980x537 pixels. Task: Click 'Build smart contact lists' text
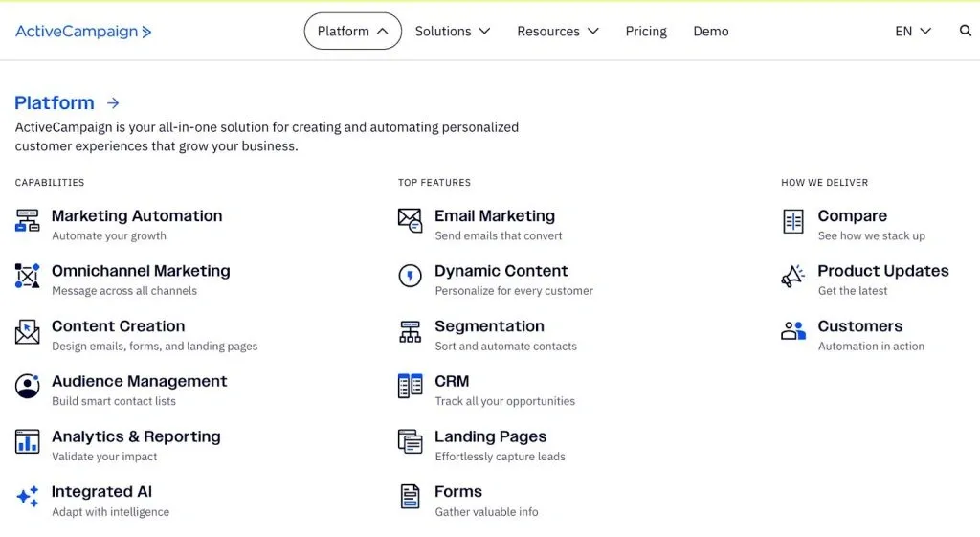114,401
